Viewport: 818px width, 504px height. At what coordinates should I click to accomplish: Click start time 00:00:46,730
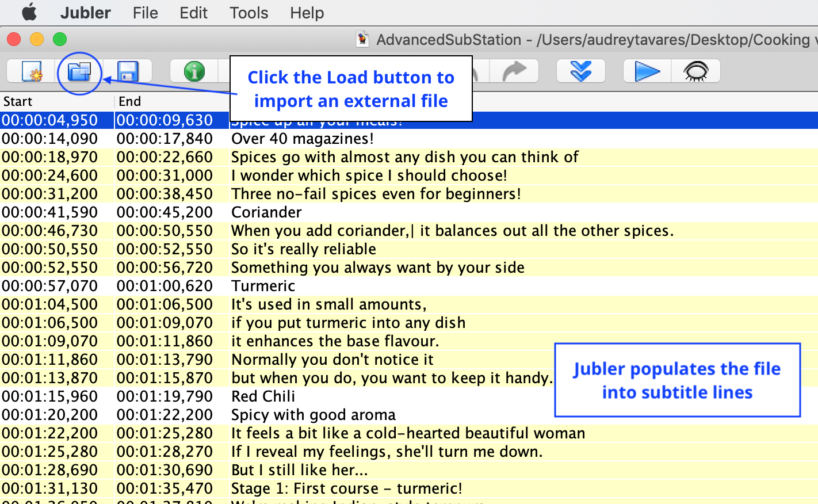pyautogui.click(x=50, y=231)
